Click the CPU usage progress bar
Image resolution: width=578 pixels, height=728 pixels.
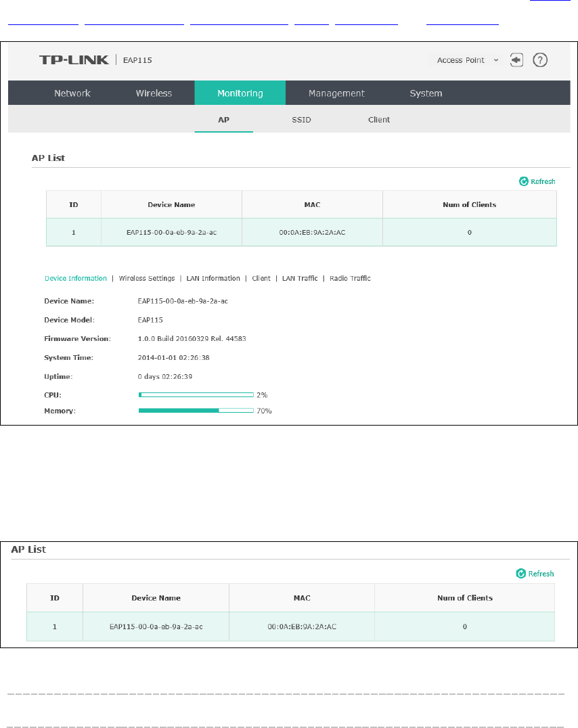coord(196,395)
